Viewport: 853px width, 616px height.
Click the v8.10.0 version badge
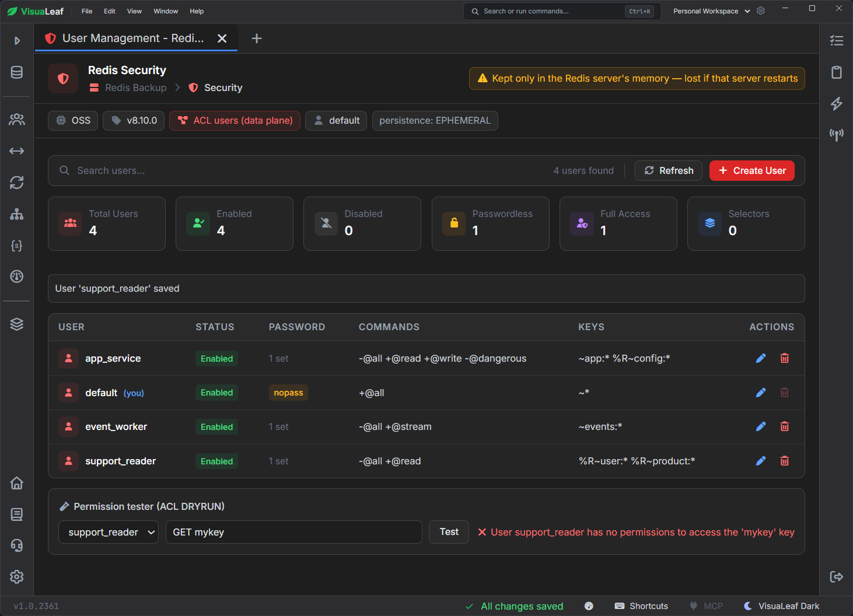point(134,121)
